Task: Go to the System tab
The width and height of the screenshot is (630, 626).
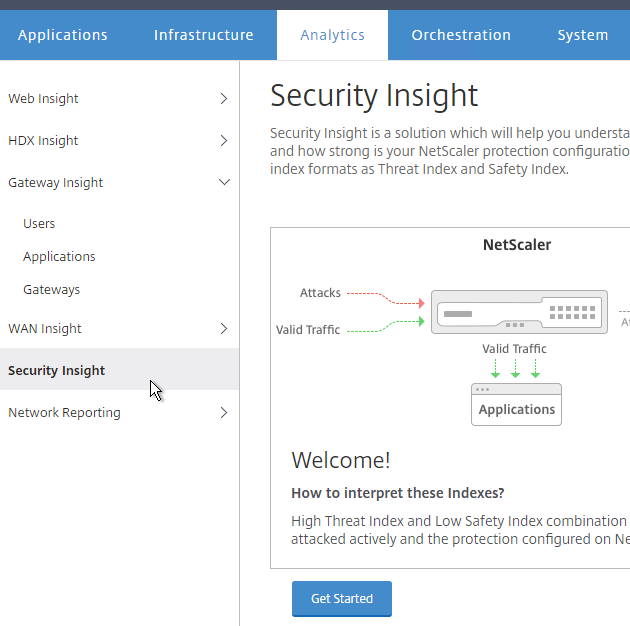Action: pyautogui.click(x=583, y=35)
